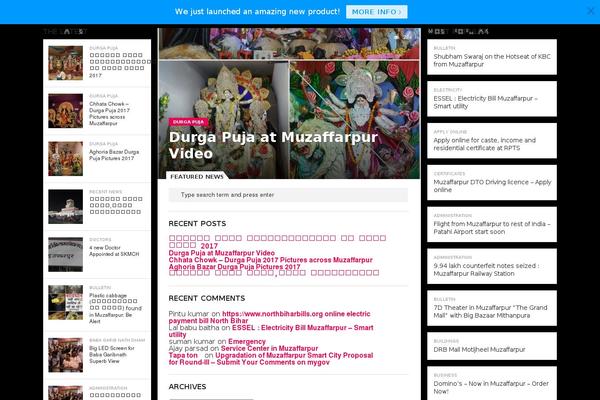Click the CERTIFICATES category label
Screen dimensions: 600x400
449,174
